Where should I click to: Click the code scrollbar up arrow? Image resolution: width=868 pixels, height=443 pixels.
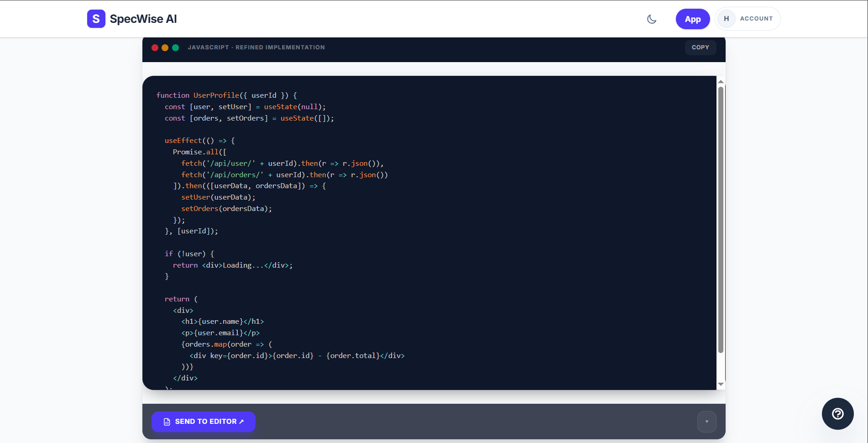click(x=721, y=82)
